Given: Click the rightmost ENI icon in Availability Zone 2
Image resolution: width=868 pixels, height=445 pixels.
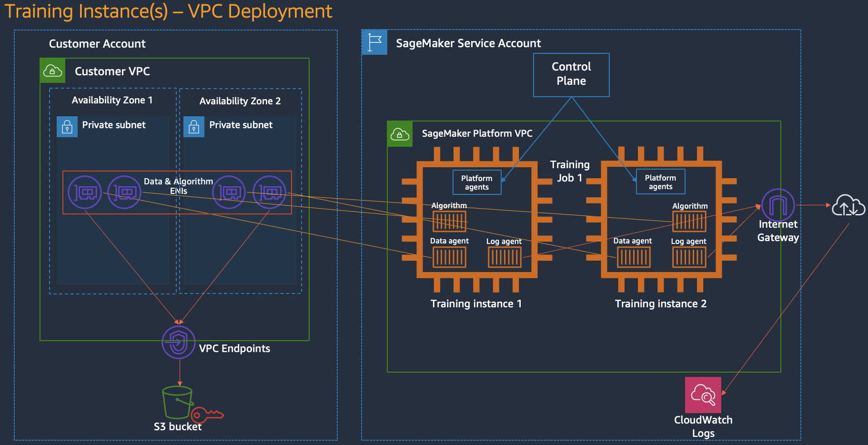Looking at the screenshot, I should tap(269, 192).
